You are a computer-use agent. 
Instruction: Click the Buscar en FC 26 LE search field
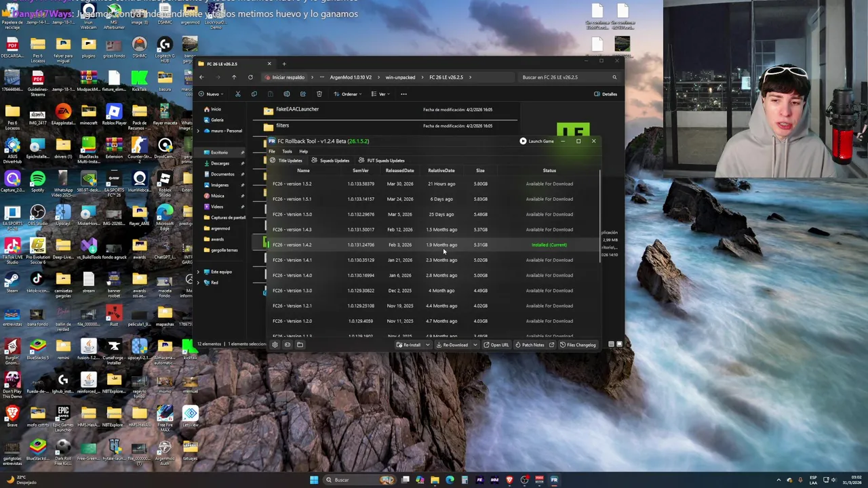click(568, 77)
